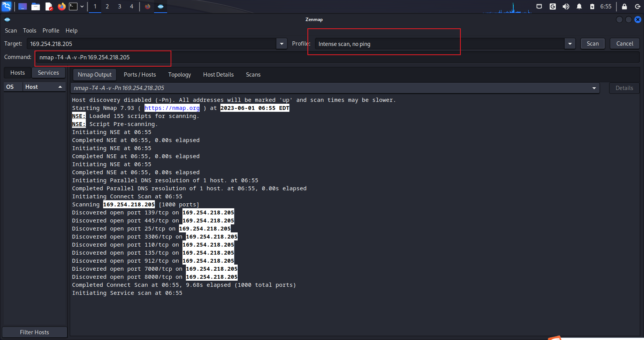Click the Profile field showing Intense scan, no ping

(440, 44)
